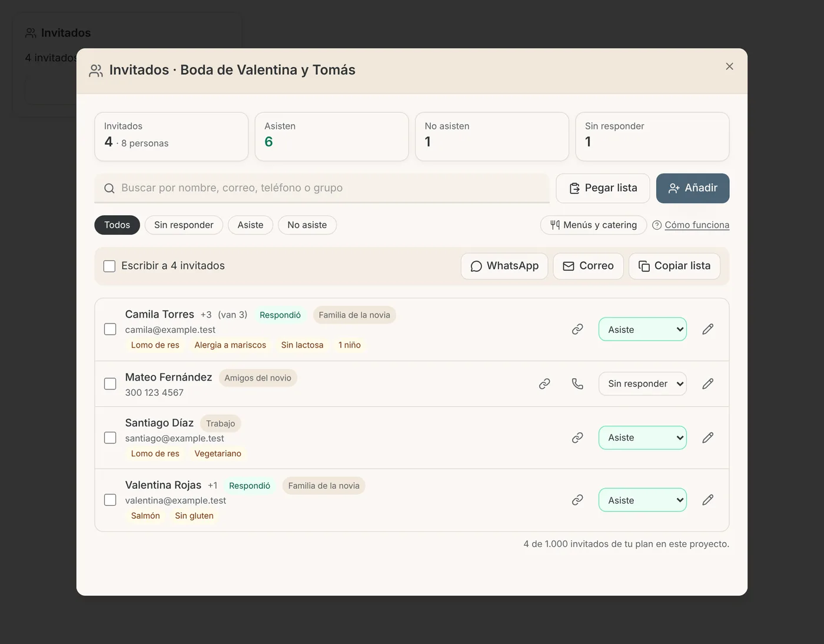Image resolution: width=824 pixels, height=644 pixels.
Task: Close the Invitados dialog
Action: [729, 66]
